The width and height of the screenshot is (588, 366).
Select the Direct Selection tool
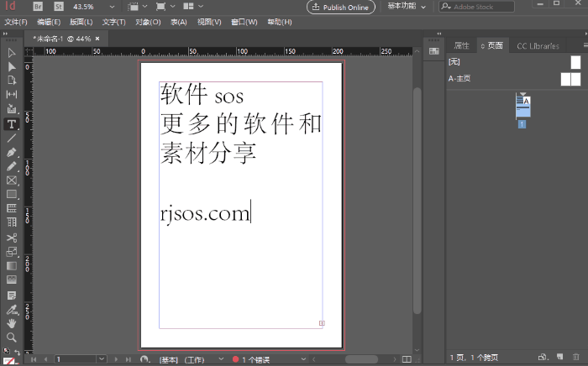12,66
